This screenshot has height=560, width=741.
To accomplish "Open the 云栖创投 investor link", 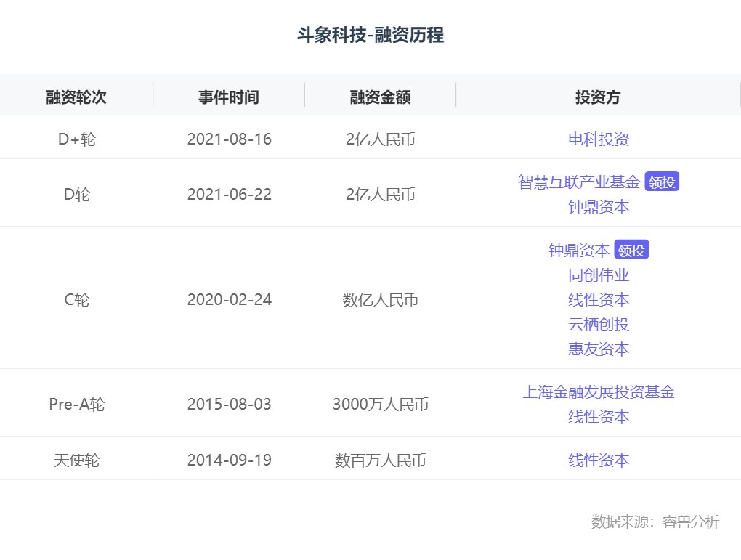I will click(599, 324).
